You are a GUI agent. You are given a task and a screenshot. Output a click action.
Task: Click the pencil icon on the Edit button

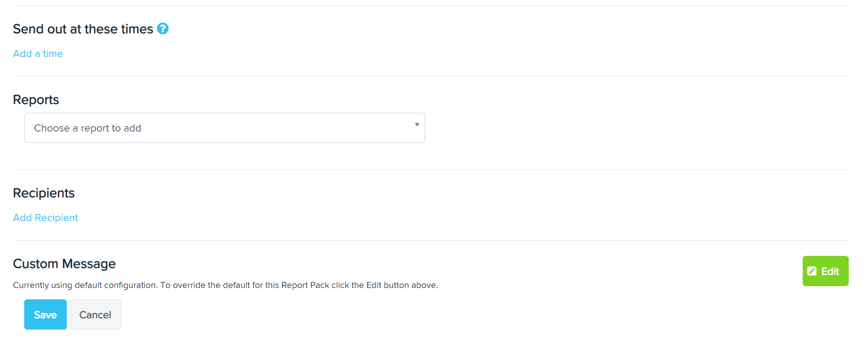(x=812, y=271)
